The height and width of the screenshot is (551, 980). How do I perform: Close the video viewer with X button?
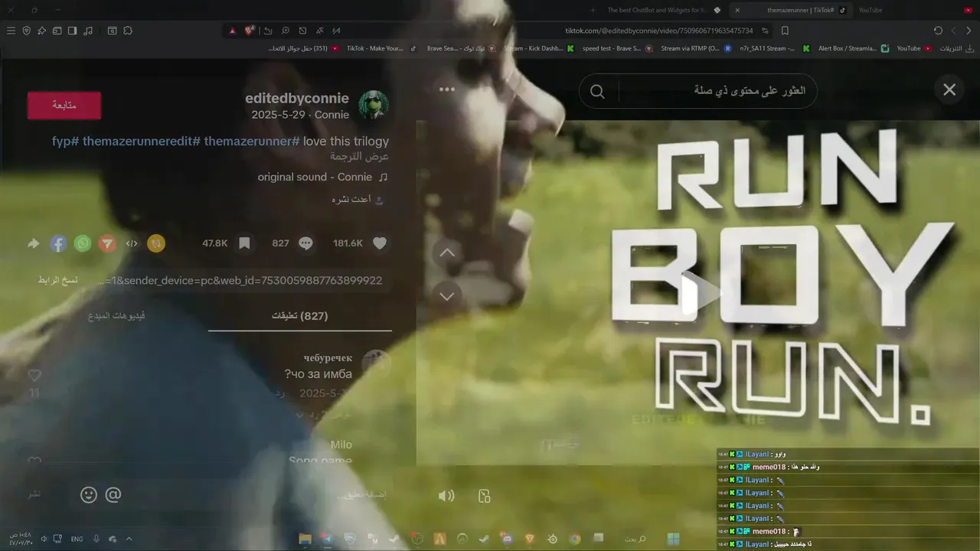click(x=949, y=90)
